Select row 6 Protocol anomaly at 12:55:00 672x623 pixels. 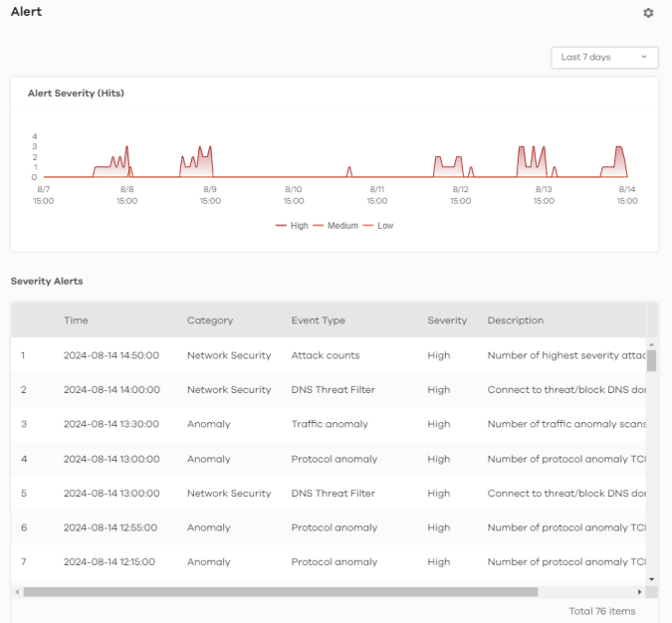(x=334, y=527)
